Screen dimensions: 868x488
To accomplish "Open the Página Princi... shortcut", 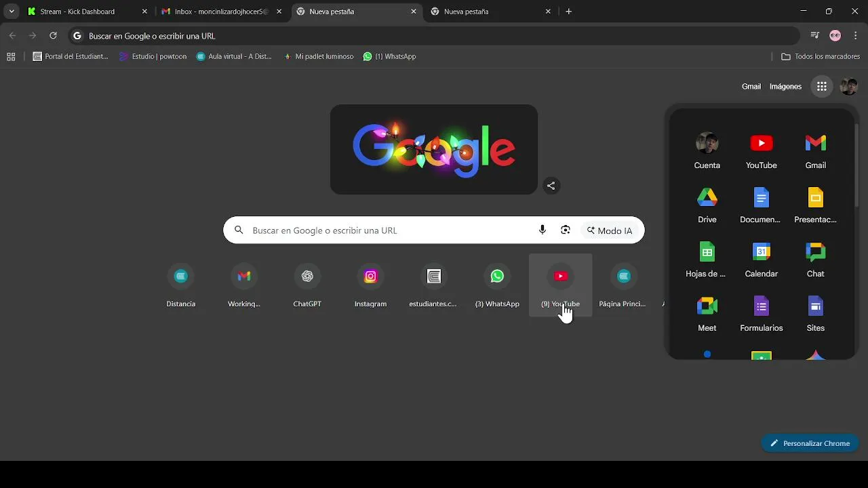I will [x=623, y=285].
